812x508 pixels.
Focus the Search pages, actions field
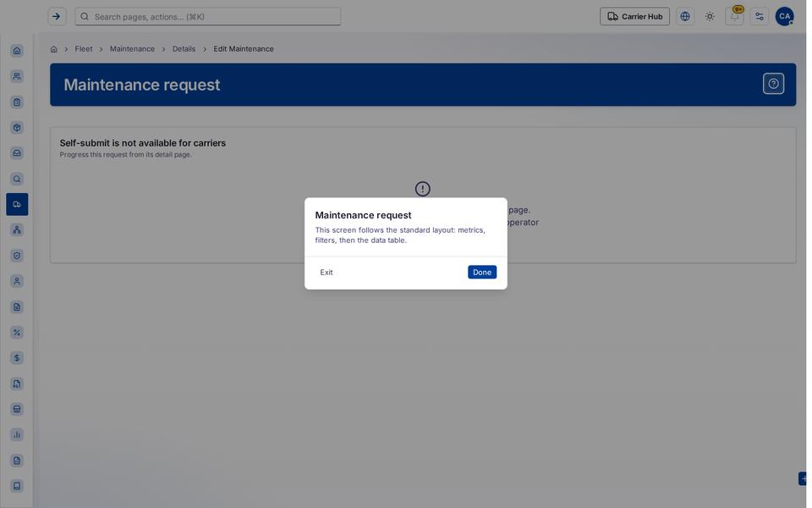click(208, 17)
